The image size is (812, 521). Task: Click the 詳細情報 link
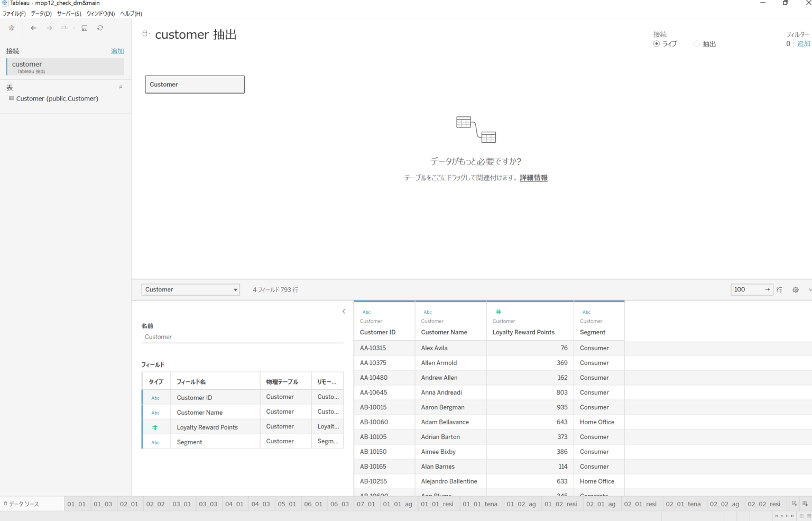pos(533,178)
